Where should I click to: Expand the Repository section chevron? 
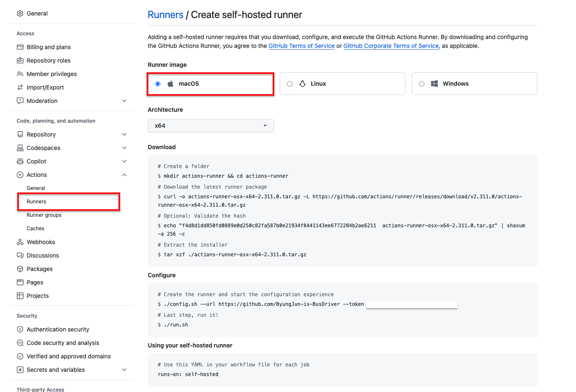pyautogui.click(x=124, y=134)
